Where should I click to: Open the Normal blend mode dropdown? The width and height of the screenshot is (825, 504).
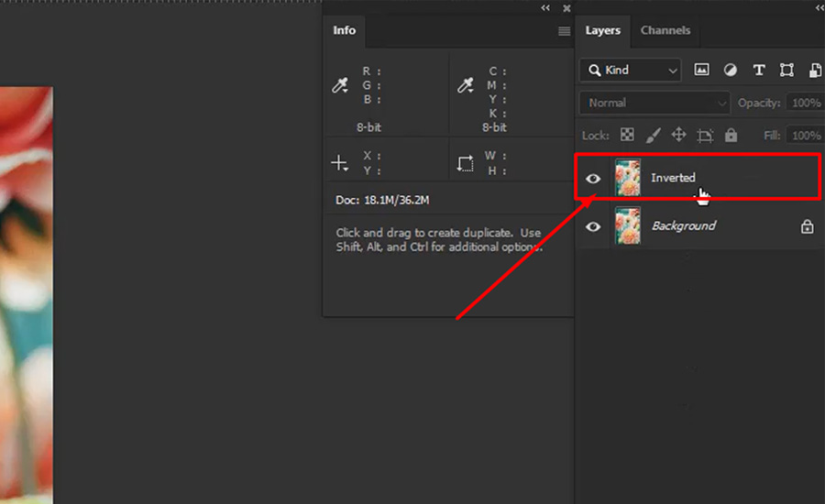pos(654,103)
